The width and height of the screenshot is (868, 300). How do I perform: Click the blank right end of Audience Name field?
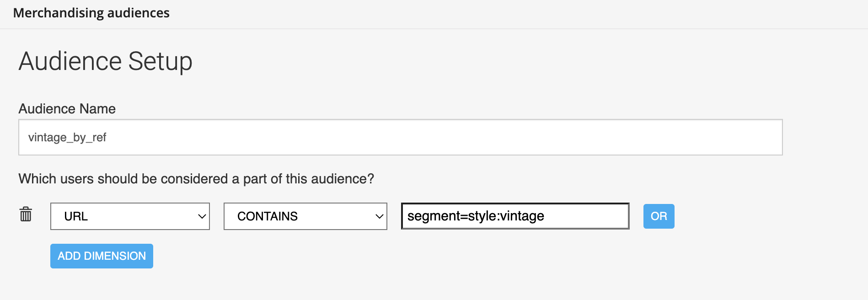click(732, 137)
